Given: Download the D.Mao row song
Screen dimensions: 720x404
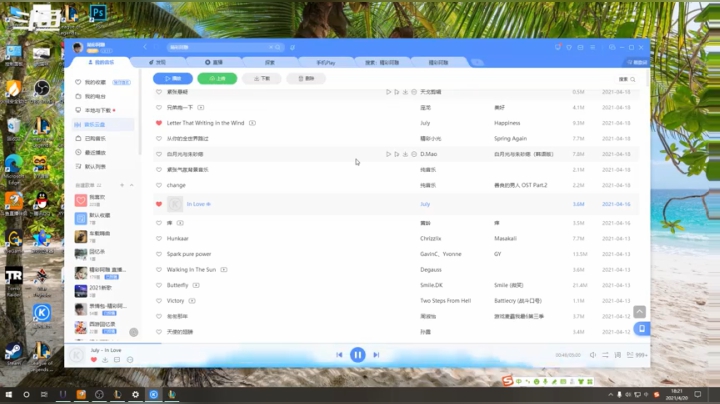Looking at the screenshot, I should [405, 154].
